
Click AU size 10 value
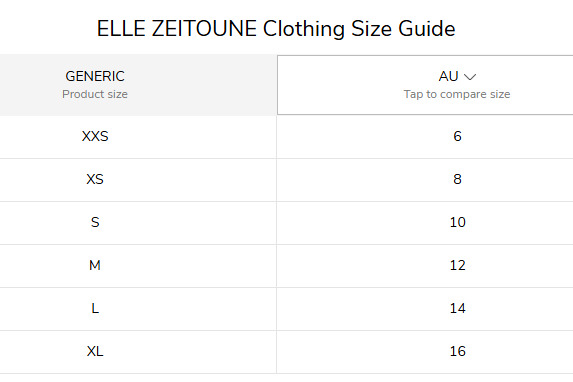[x=458, y=222]
